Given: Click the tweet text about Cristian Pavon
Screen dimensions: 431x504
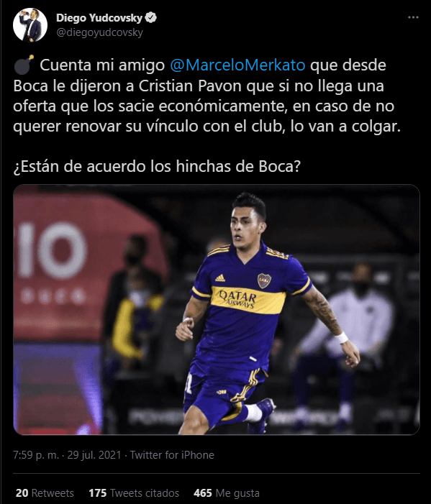Looking at the screenshot, I should [x=207, y=96].
